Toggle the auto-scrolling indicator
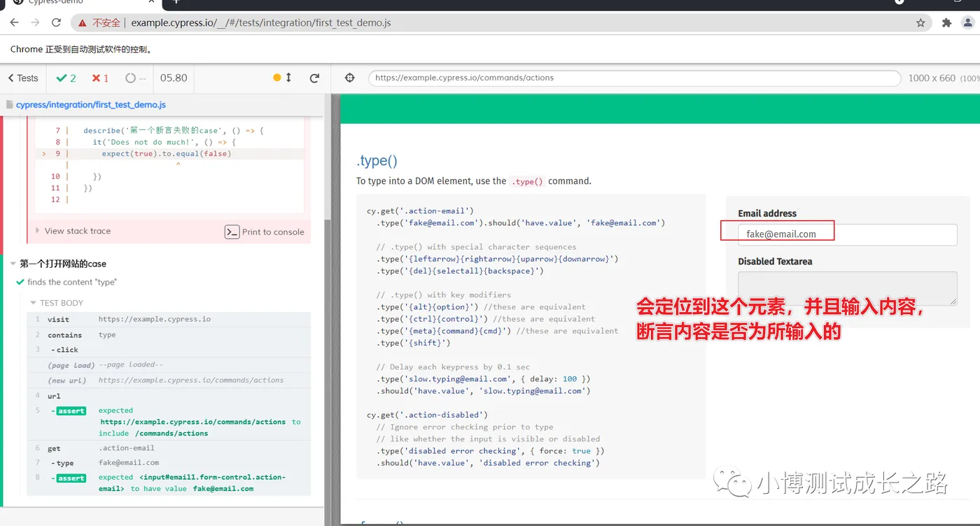This screenshot has height=526, width=980. click(282, 78)
